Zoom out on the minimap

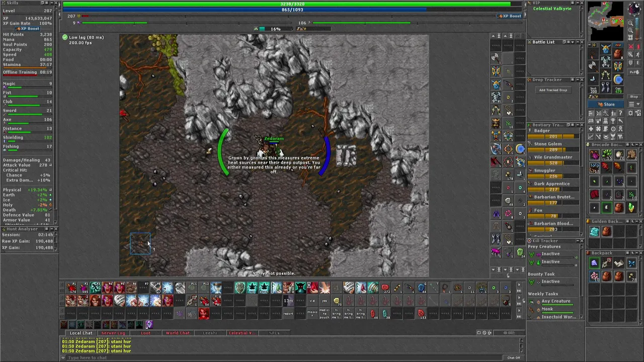click(630, 23)
